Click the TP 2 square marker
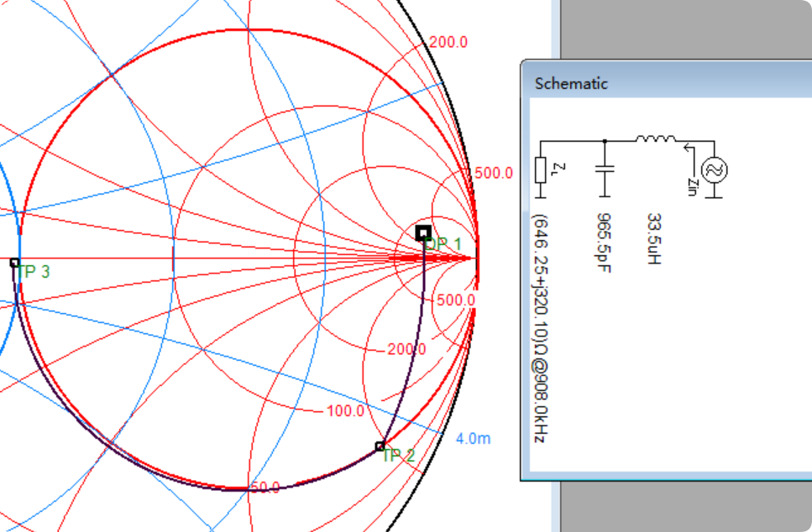 380,446
